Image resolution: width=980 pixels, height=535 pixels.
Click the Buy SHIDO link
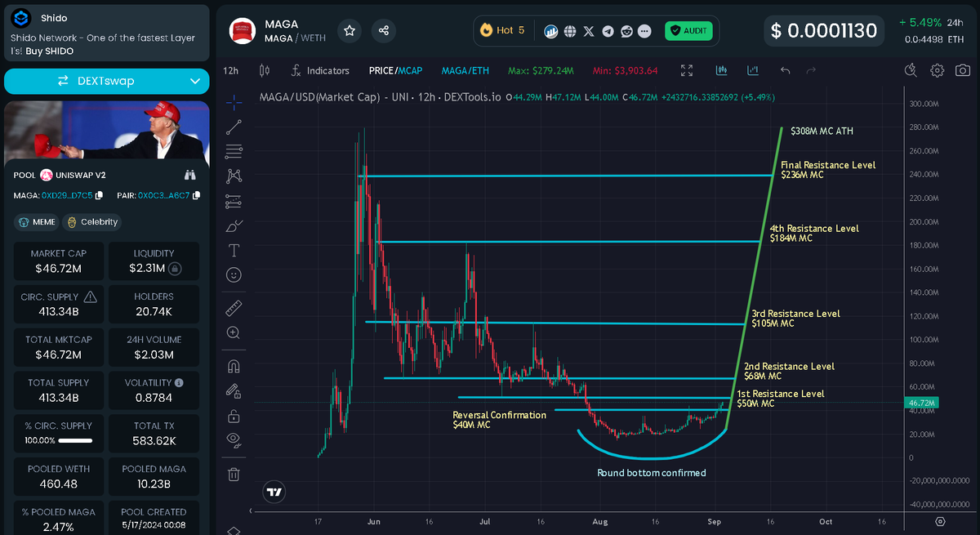(49, 51)
